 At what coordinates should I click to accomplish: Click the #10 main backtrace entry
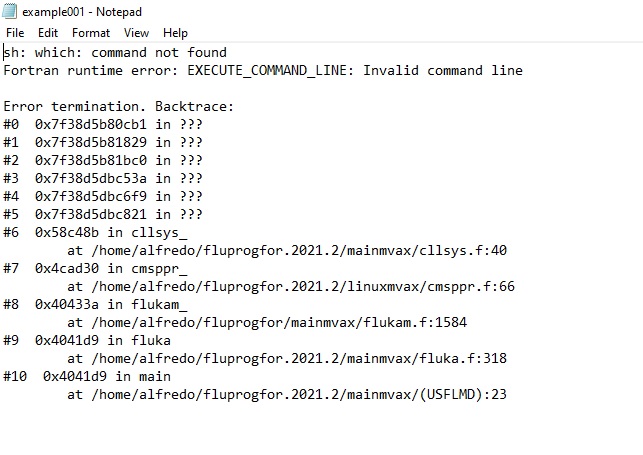87,376
